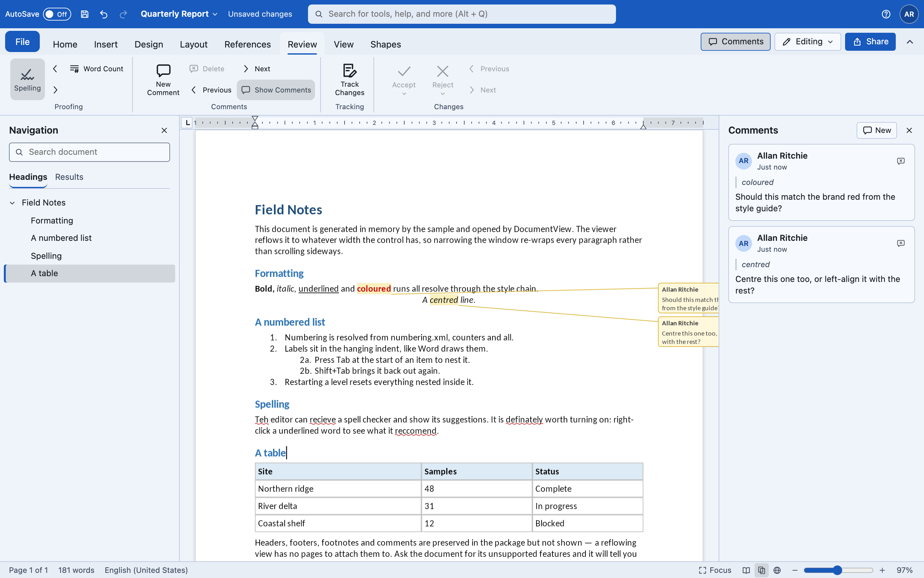Viewport: 924px width, 578px height.
Task: Open the Layout tab
Action: [193, 44]
